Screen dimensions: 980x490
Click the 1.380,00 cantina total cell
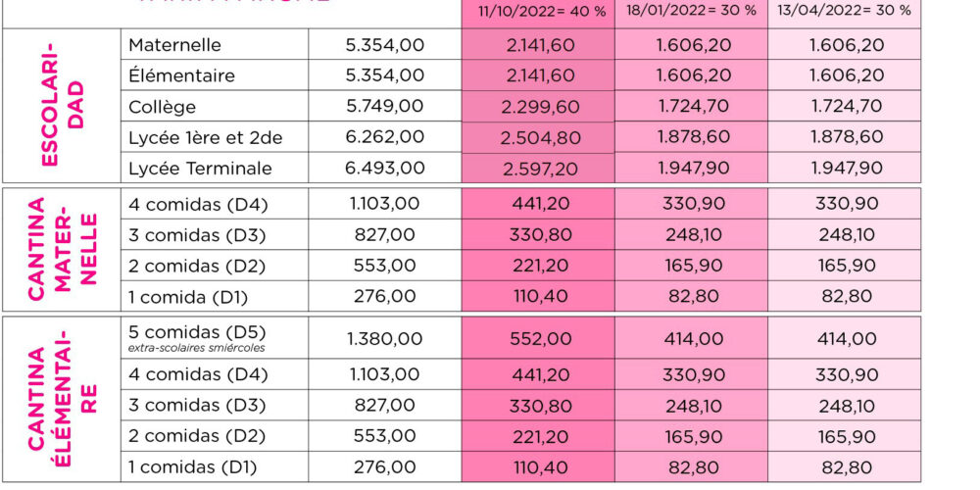coord(385,338)
